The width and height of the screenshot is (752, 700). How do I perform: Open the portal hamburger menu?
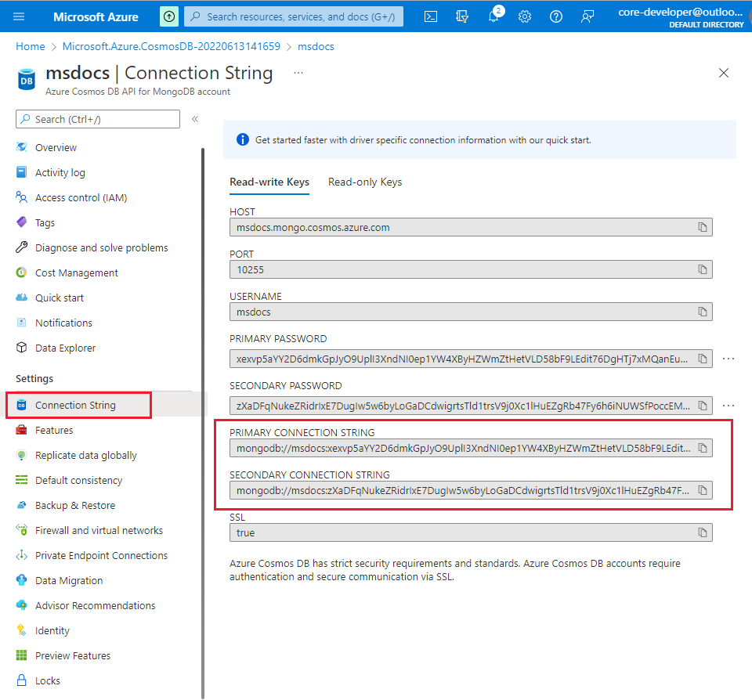tap(19, 16)
